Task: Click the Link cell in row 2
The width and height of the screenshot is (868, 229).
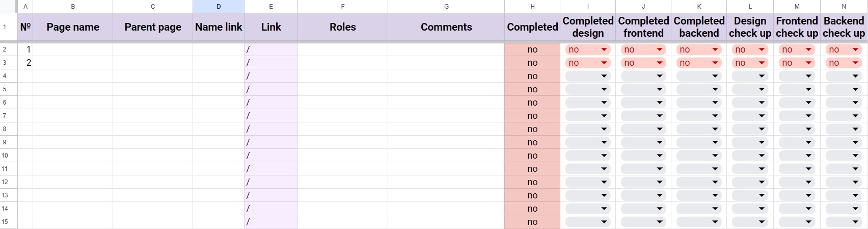Action: coord(271,49)
